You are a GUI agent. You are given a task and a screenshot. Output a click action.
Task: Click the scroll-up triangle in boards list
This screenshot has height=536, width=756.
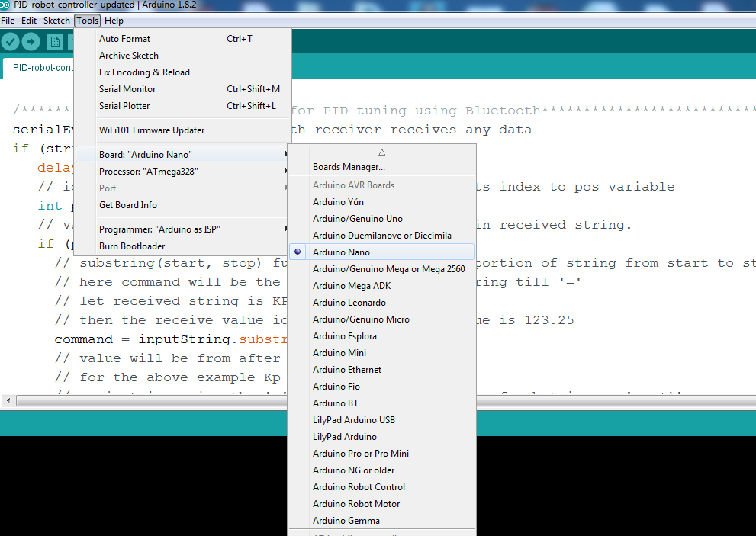pos(382,152)
